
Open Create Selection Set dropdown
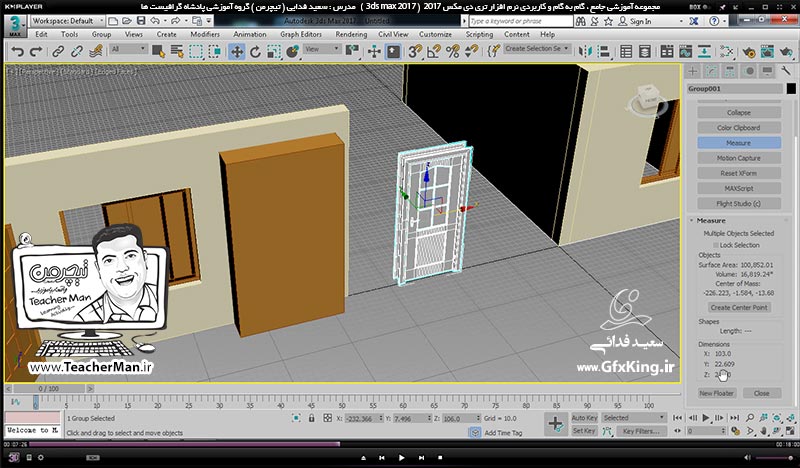tap(537, 48)
